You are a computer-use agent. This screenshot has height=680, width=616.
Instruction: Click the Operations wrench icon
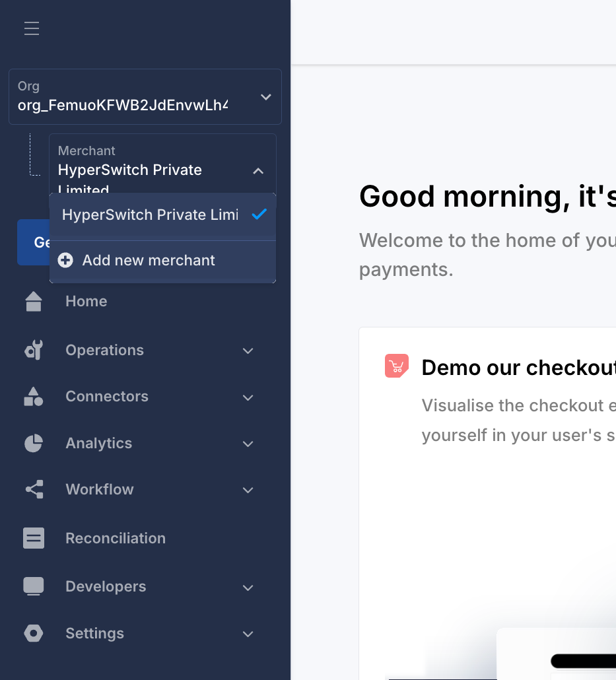pos(34,350)
